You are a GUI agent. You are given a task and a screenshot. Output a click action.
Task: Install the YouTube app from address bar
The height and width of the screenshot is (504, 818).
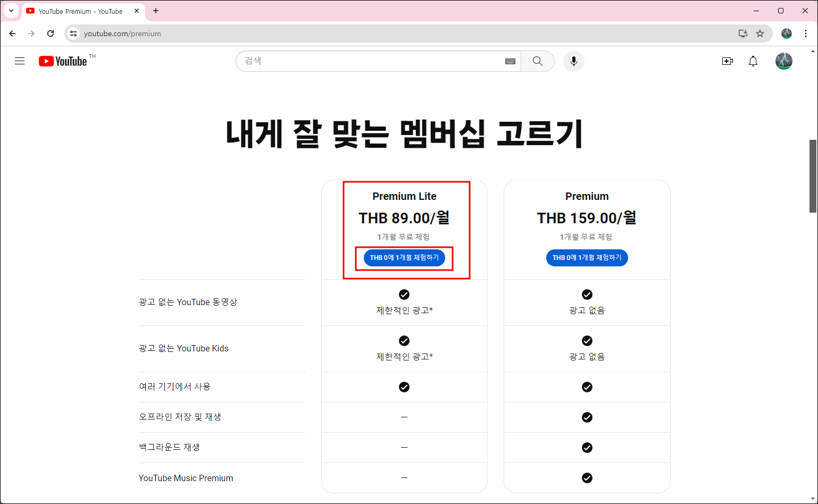click(x=743, y=33)
